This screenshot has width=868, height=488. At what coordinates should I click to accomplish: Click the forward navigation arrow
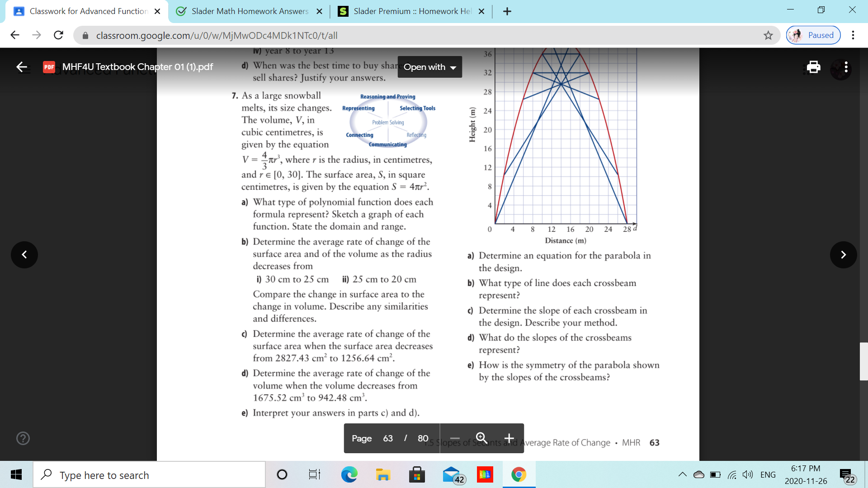pos(844,255)
